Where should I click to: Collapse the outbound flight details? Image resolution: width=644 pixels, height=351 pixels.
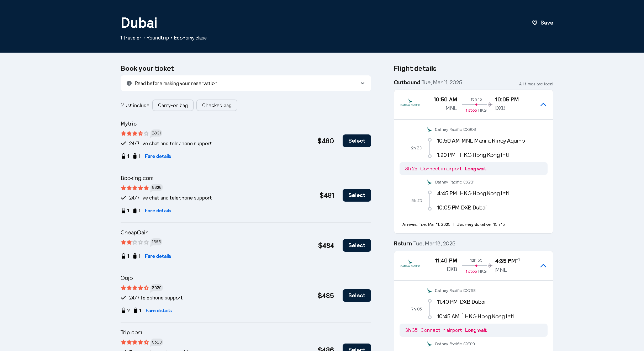[543, 105]
